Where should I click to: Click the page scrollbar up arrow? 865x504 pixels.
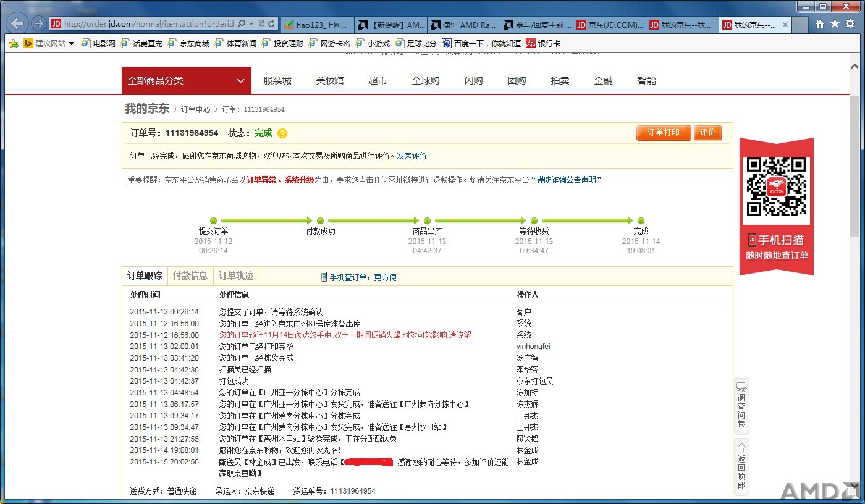point(855,66)
